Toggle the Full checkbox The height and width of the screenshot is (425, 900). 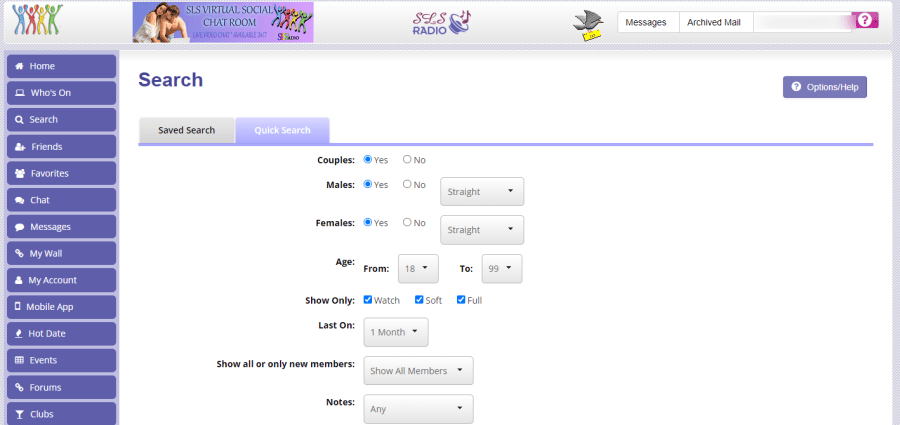[461, 300]
